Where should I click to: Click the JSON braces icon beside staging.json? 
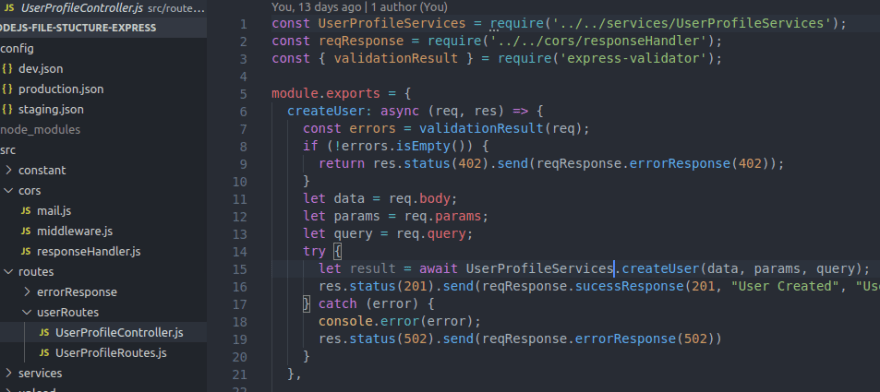click(7, 110)
